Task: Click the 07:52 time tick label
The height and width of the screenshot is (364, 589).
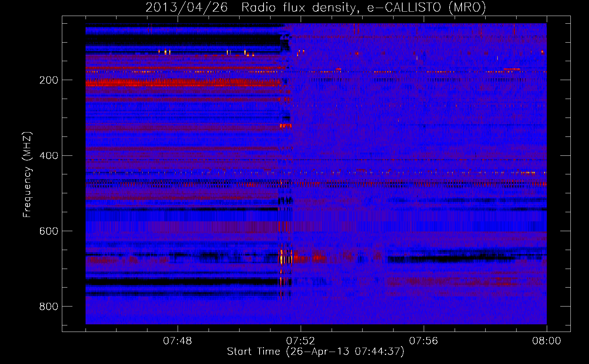Action: (x=300, y=341)
